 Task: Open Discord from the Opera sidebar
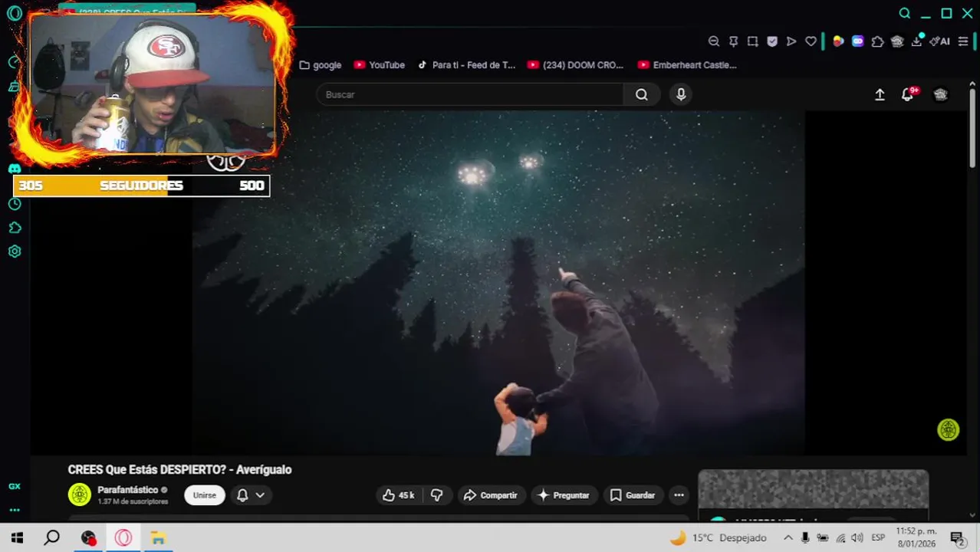[15, 169]
